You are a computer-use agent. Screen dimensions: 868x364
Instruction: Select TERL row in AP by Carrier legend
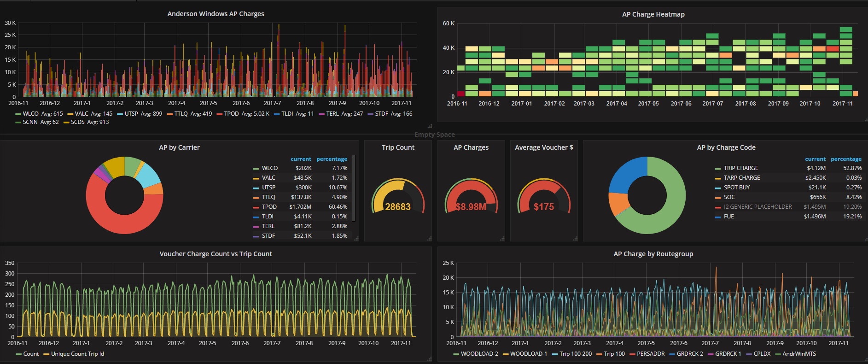[300, 226]
